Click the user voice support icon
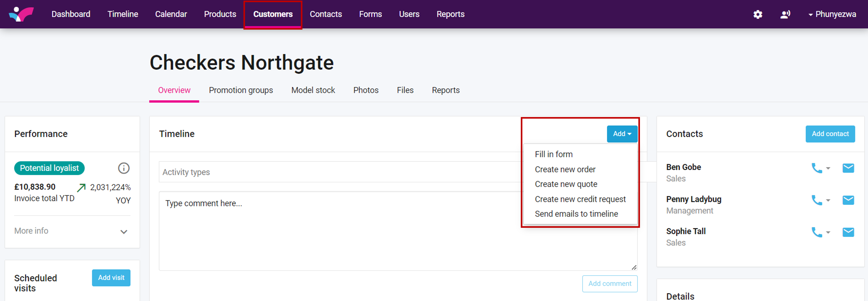868x301 pixels. 785,14
